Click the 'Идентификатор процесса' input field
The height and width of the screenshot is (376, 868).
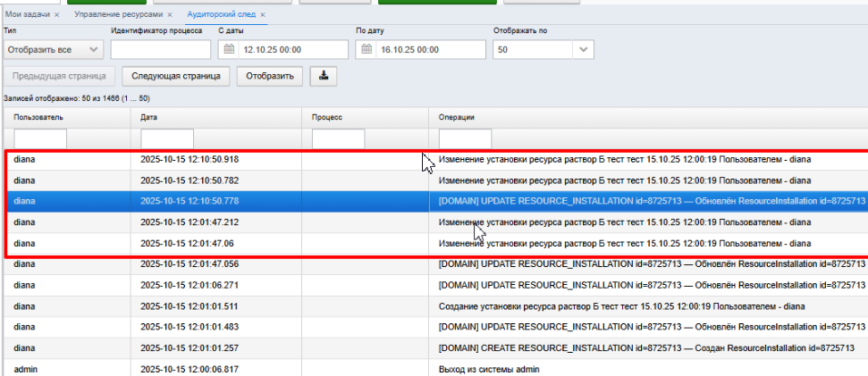pyautogui.click(x=161, y=50)
